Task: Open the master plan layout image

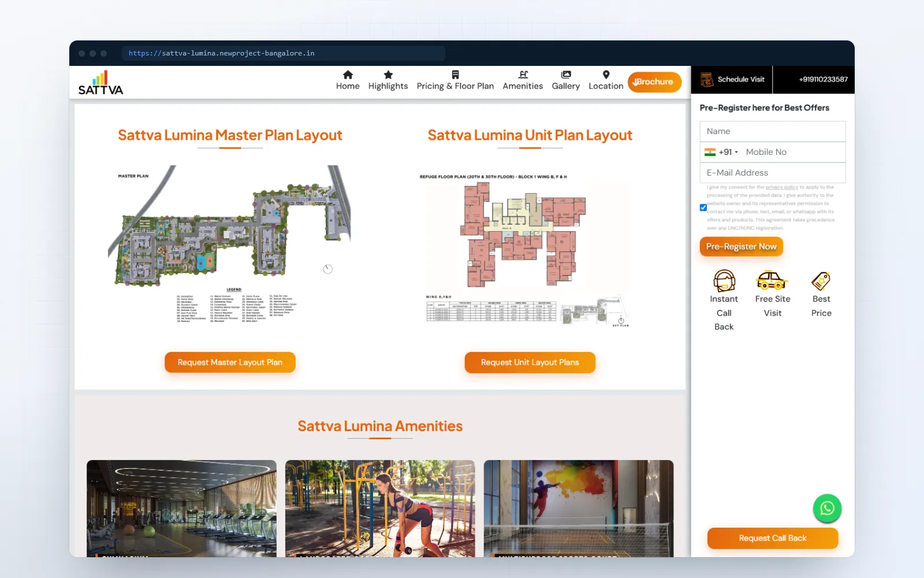Action: tap(230, 245)
